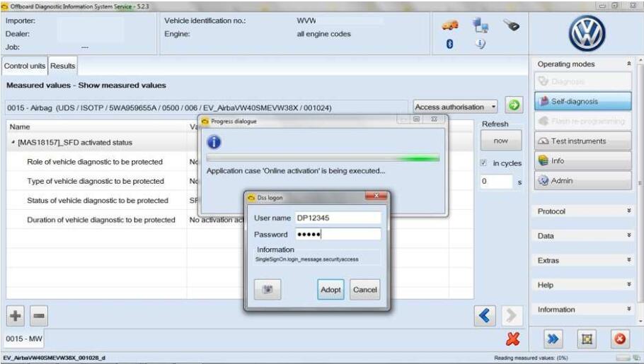644x364 pixels.
Task: Expand the Help section
Action: [629, 284]
